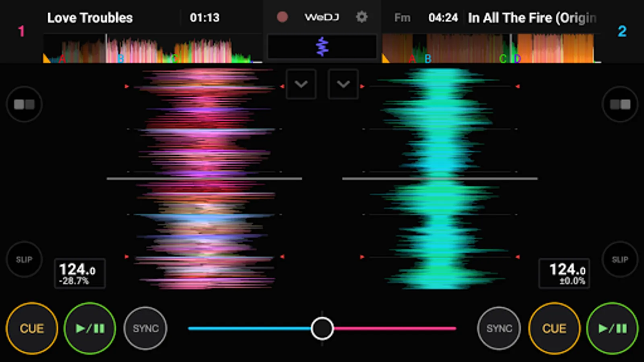Toggle SLIP mode on deck 2

tap(620, 259)
